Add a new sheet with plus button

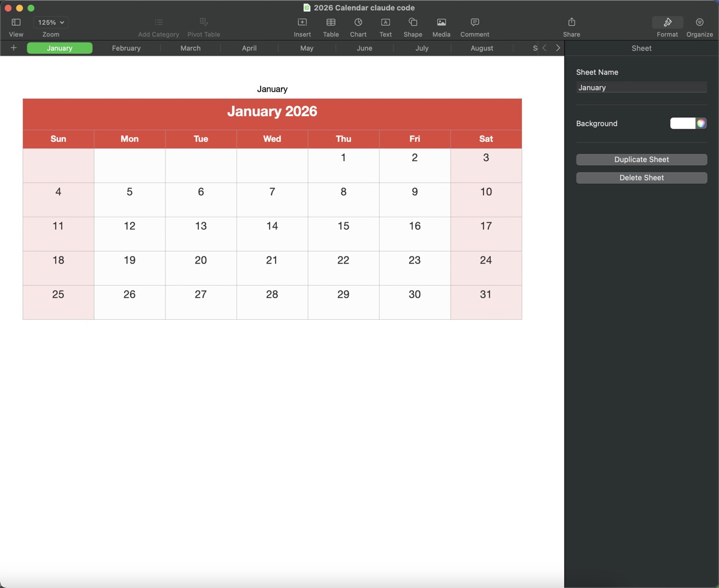coord(14,48)
